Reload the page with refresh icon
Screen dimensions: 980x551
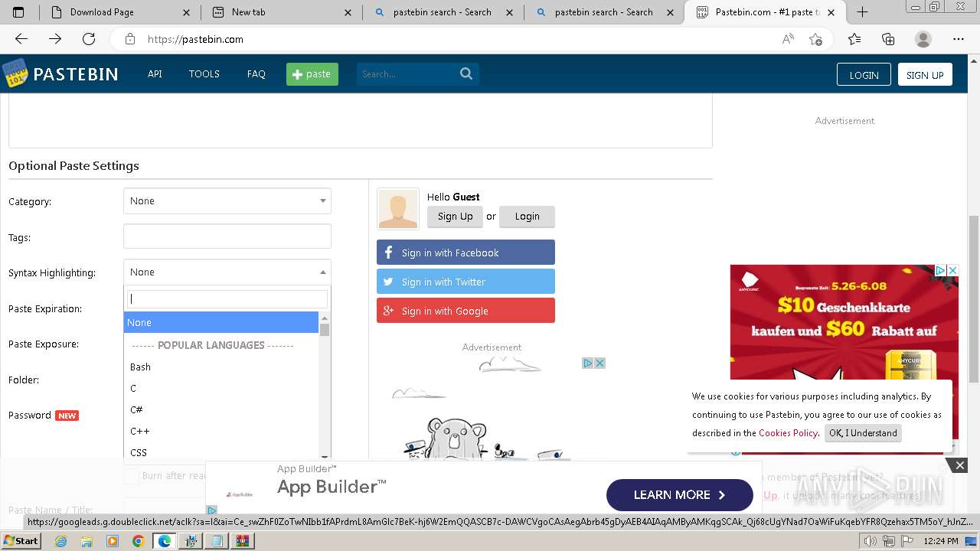89,39
